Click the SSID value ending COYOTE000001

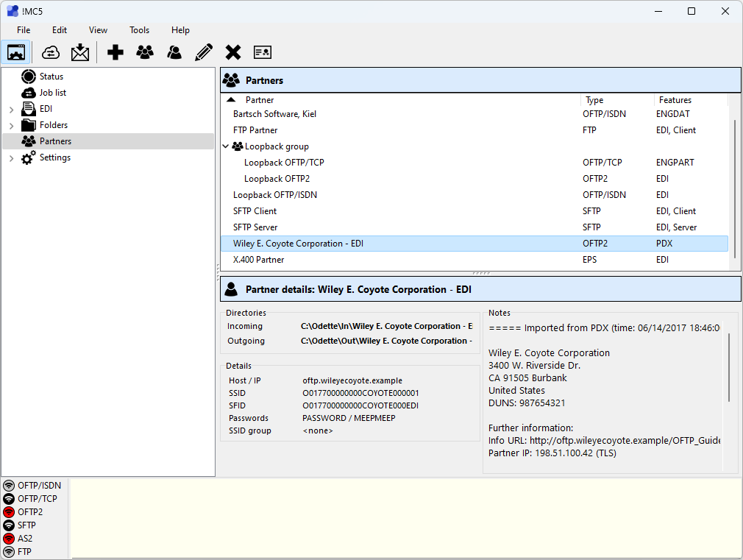(x=360, y=393)
